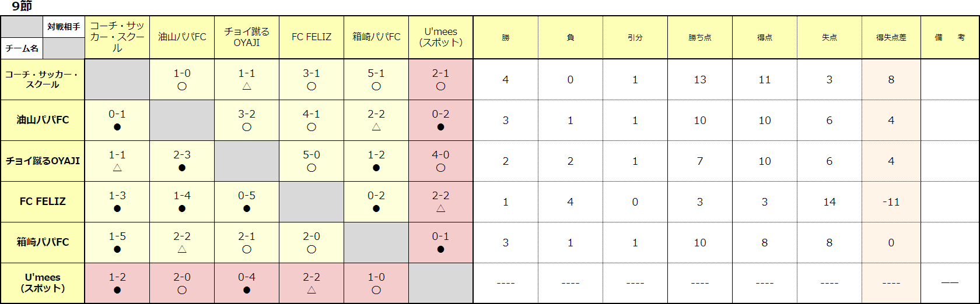Select the 対戦相手 corner label
Viewport: 980px width, 304px height.
(64, 27)
